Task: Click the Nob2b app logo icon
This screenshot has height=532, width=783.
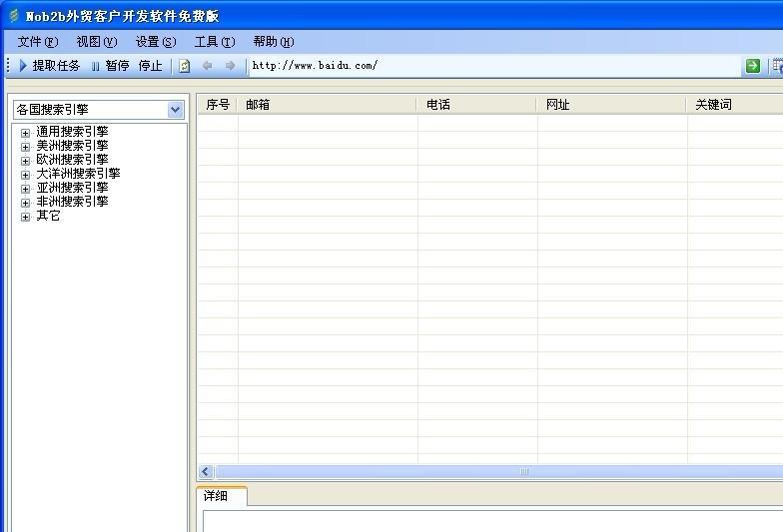Action: click(14, 16)
